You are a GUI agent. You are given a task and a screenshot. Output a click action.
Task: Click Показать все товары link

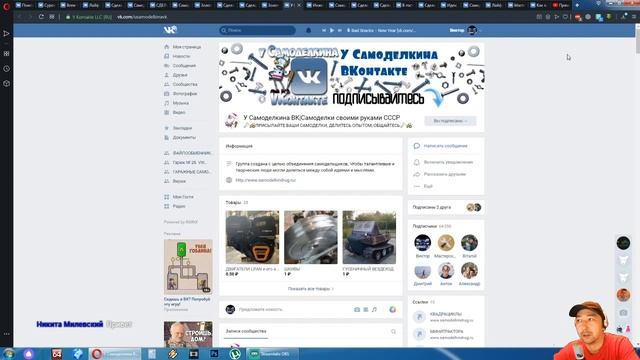coord(311,289)
